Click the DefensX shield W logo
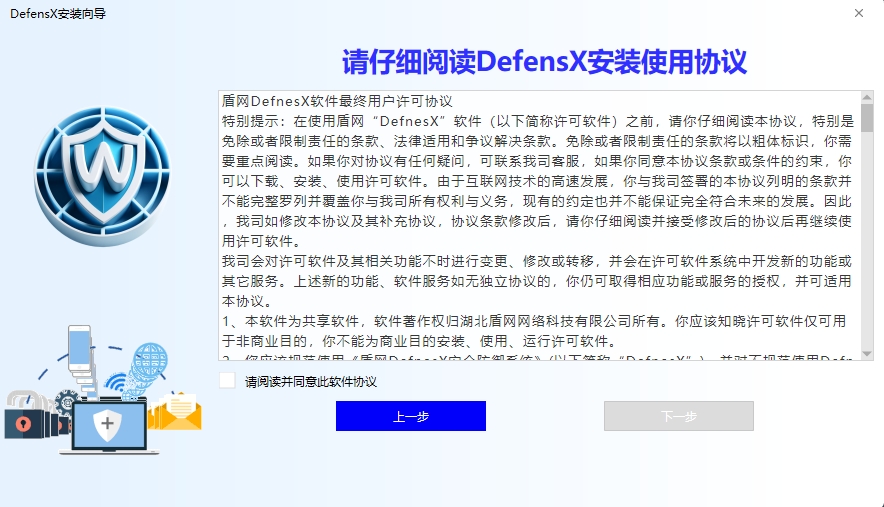The width and height of the screenshot is (884, 507). click(x=103, y=176)
